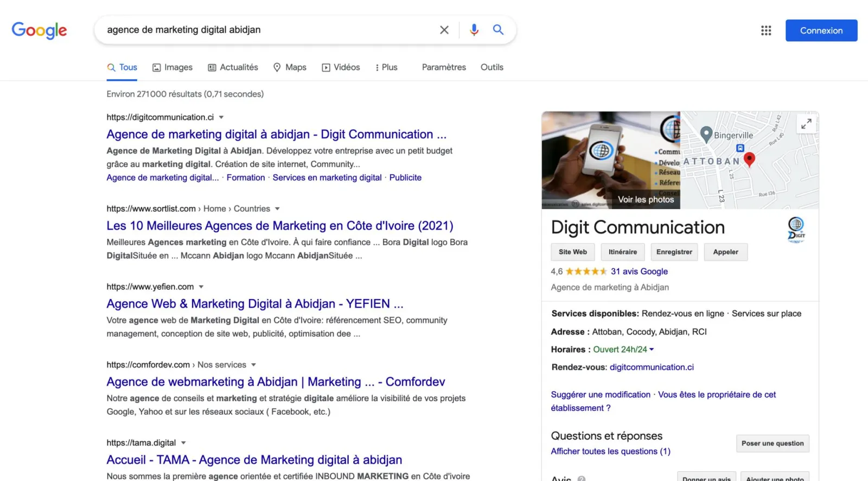Click the Site Web button

tap(573, 252)
